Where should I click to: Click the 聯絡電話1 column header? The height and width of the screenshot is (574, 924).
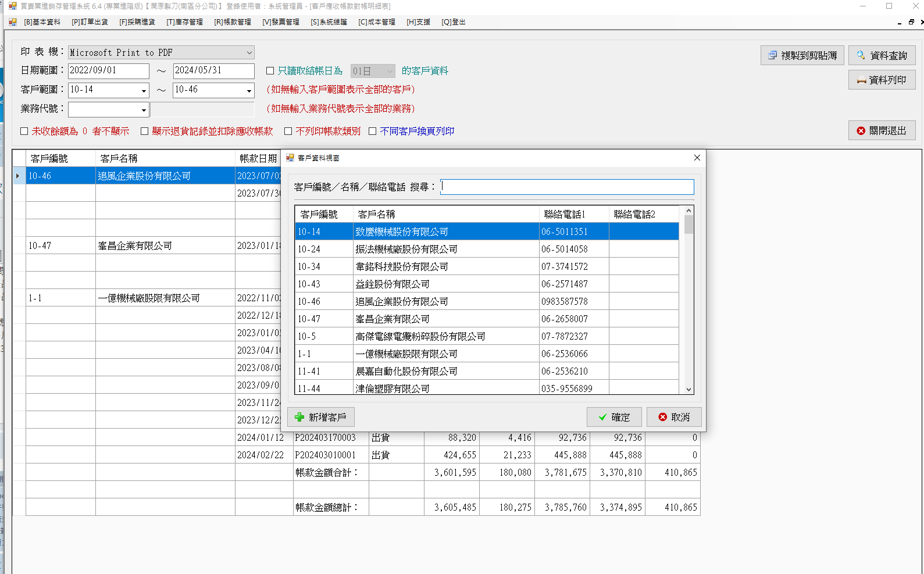pyautogui.click(x=574, y=214)
